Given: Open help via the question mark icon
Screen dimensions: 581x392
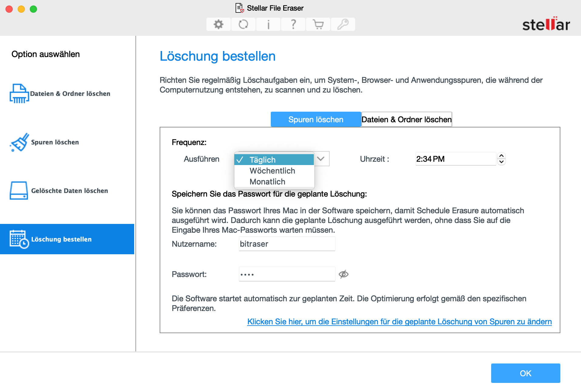Looking at the screenshot, I should (x=293, y=24).
